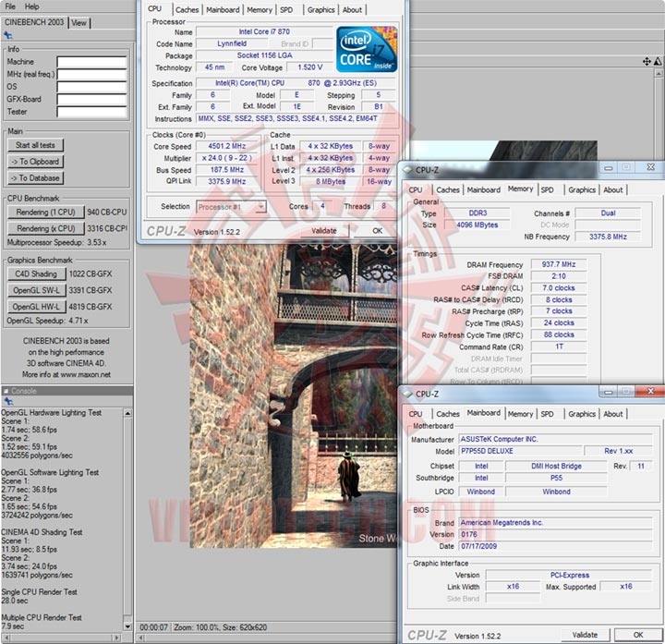Image resolution: width=665 pixels, height=644 pixels.
Task: Click the Intel Core i7 logo
Action: point(367,49)
